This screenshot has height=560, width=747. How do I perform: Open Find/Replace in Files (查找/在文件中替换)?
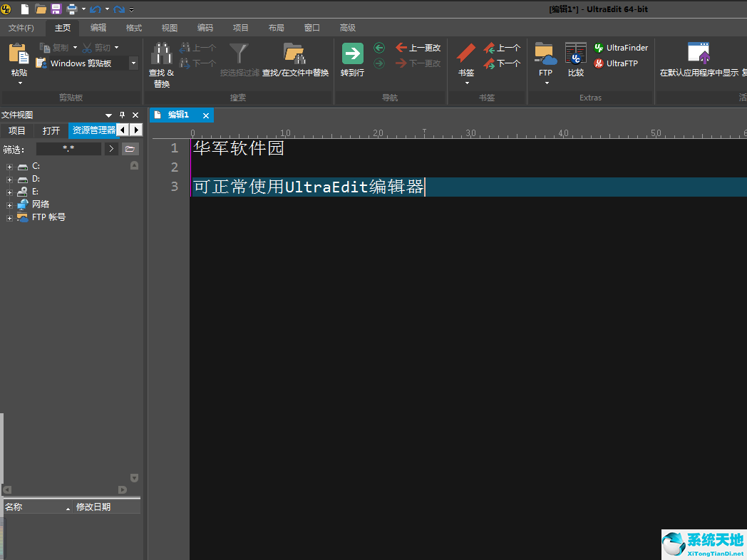pos(295,60)
